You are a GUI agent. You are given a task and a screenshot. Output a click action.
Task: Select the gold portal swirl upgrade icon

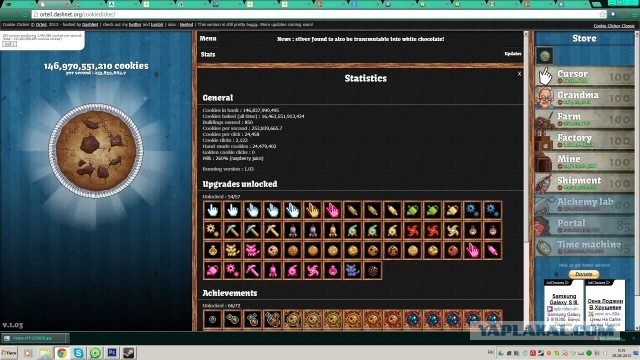click(453, 230)
